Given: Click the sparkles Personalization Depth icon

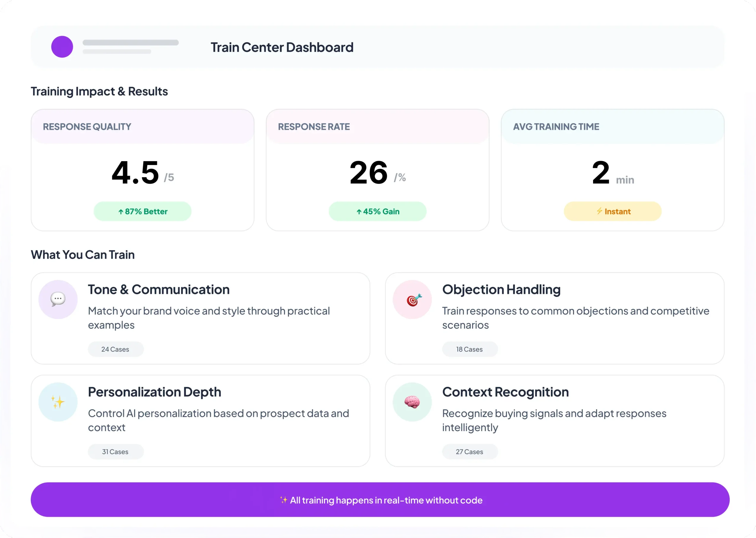Looking at the screenshot, I should coord(58,402).
